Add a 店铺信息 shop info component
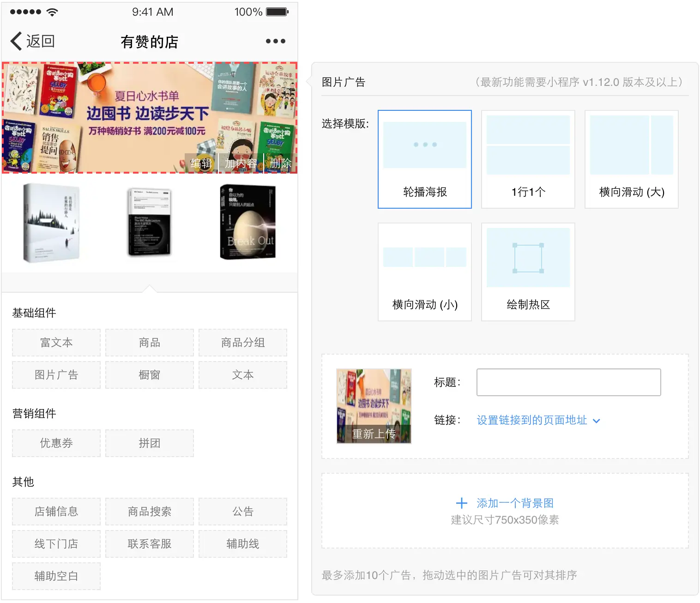The image size is (700, 603). 56,512
